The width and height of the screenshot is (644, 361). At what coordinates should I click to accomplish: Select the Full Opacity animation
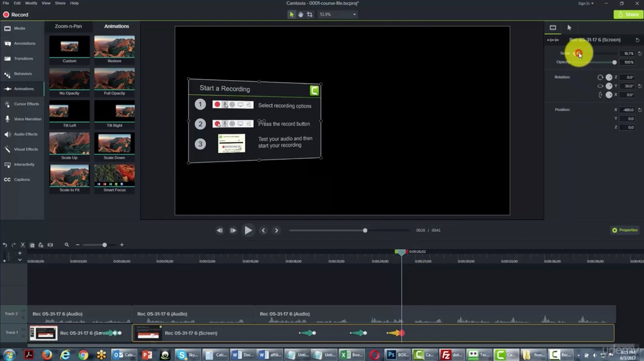(x=114, y=82)
